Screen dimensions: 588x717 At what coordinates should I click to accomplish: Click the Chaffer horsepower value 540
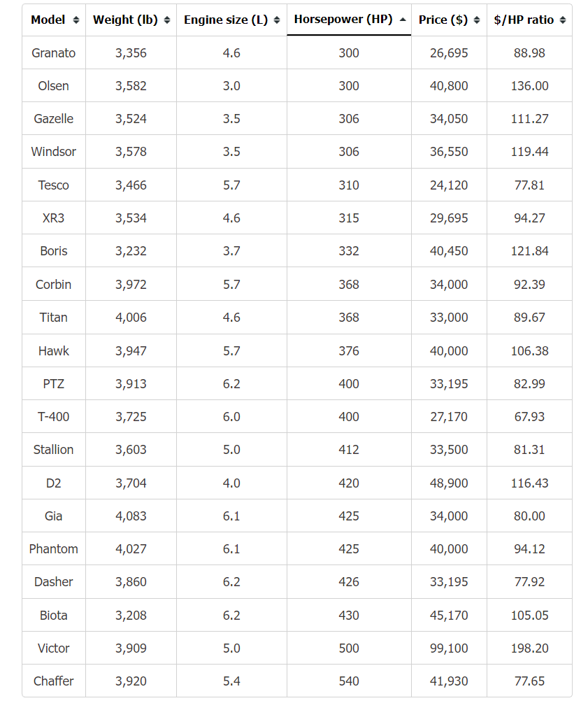coord(349,681)
